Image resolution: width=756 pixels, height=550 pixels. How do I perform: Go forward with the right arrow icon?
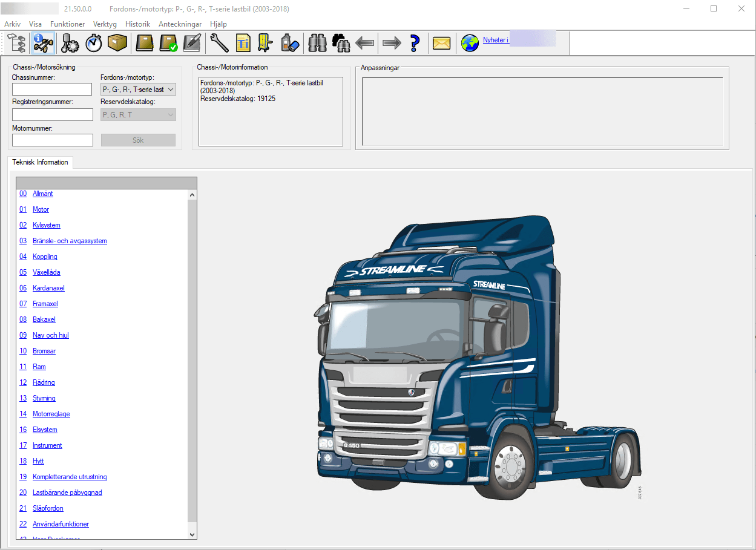pos(392,43)
